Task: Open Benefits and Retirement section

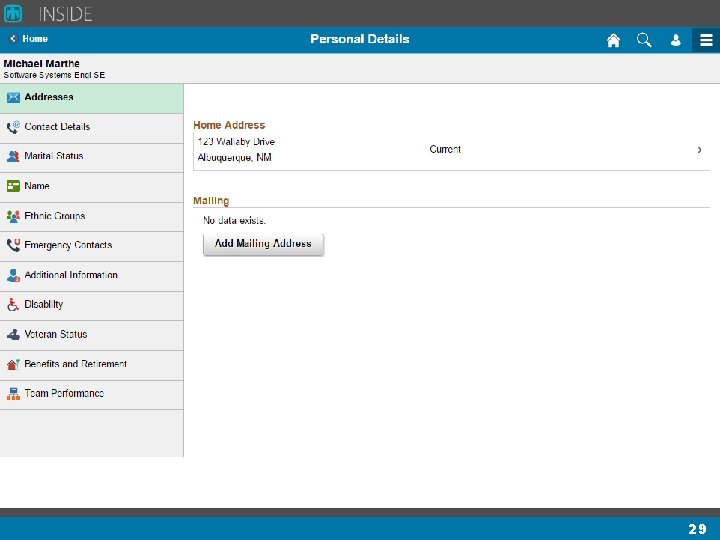Action: point(91,365)
